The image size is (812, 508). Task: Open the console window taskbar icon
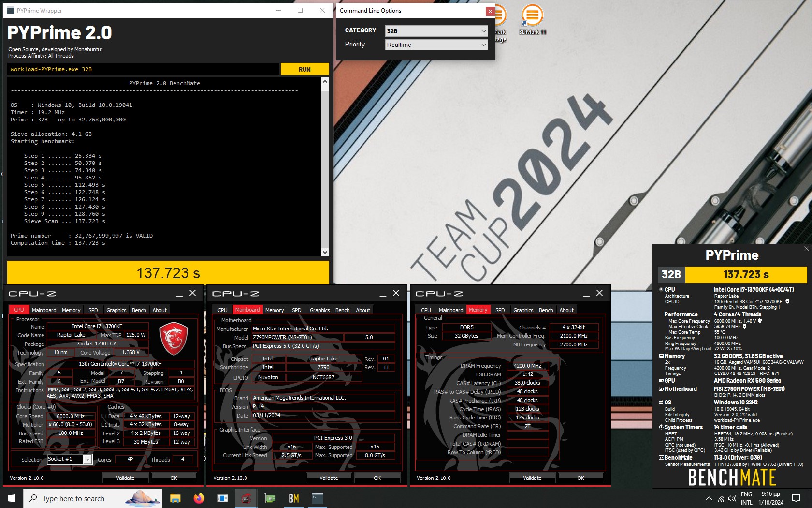[x=317, y=498]
